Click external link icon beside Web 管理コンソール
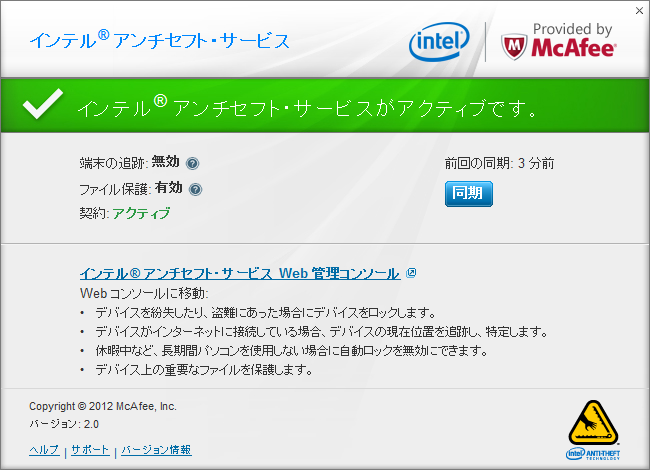 411,273
